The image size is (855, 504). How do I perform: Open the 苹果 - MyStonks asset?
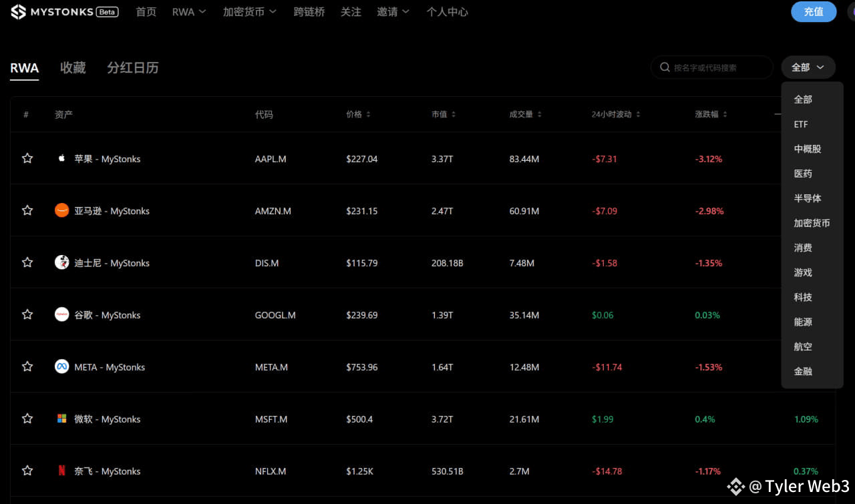108,159
